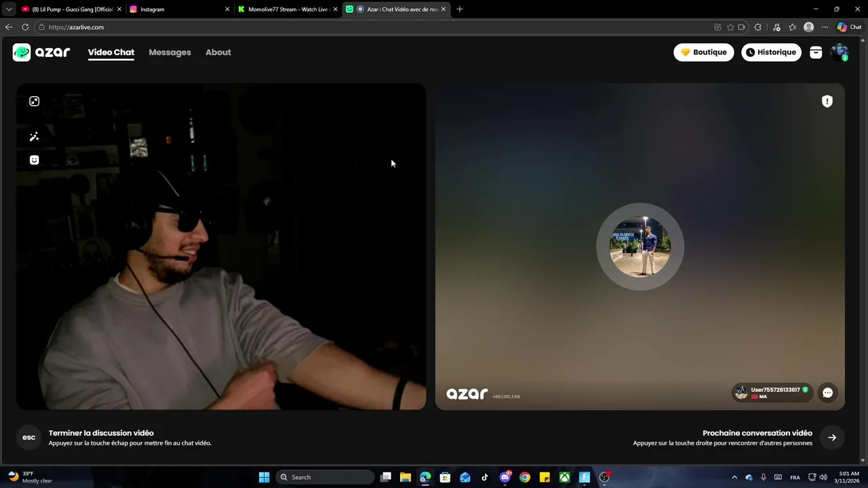
Task: Open OBS Studio from the taskbar
Action: tap(604, 477)
